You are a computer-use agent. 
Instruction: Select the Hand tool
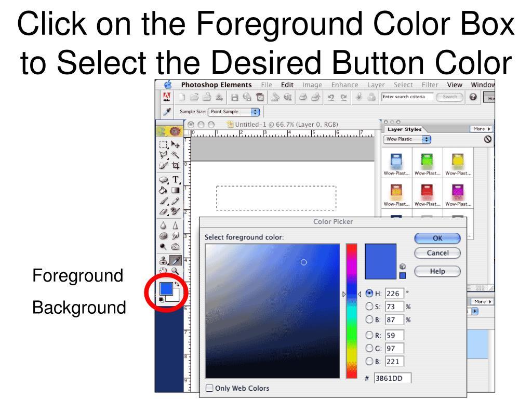(164, 271)
